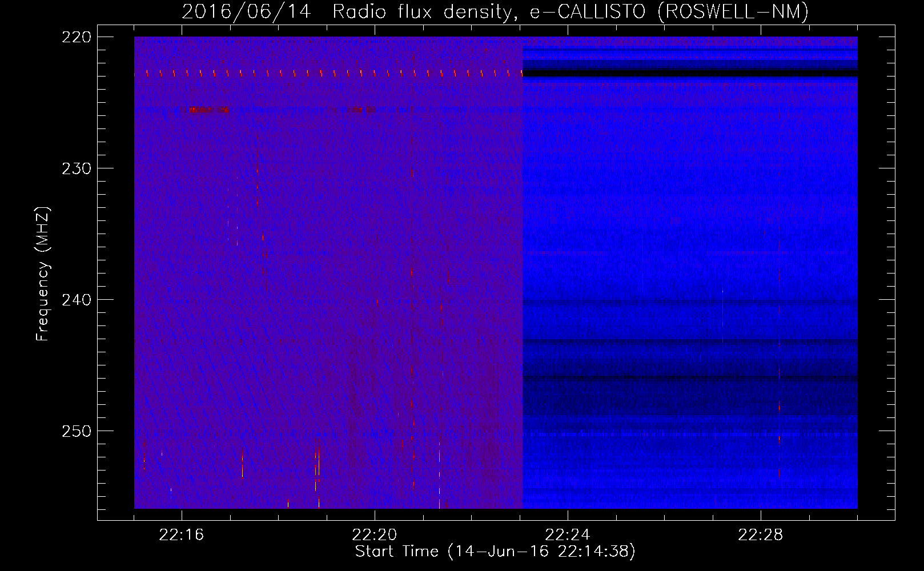
Task: Click the 'Frequency (MHZ)' axis label
Action: (x=43, y=274)
